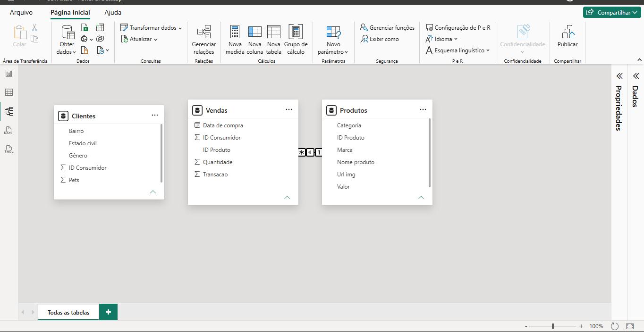Create Nova tabela
This screenshot has width=644, height=332.
coord(273,40)
